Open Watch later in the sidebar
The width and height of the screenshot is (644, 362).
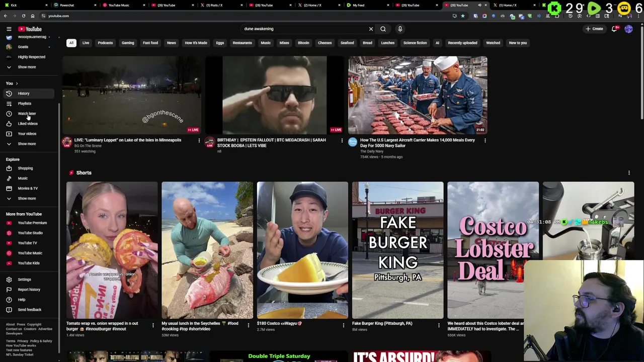pos(29,114)
